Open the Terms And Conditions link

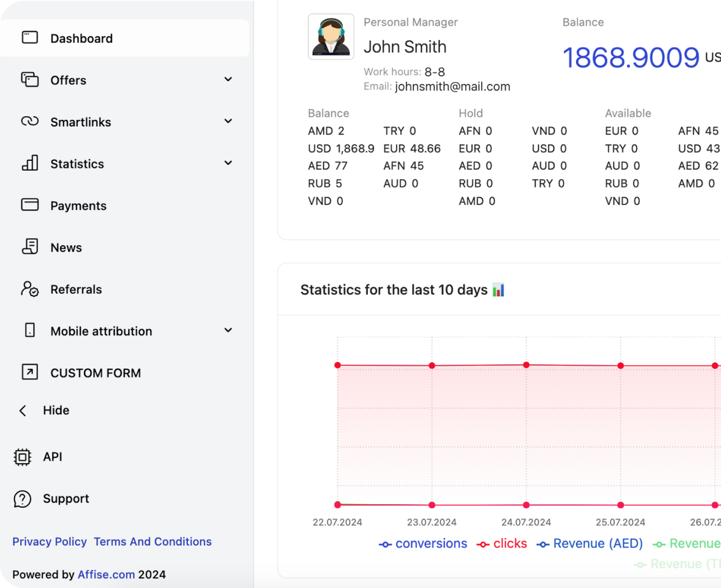pyautogui.click(x=152, y=541)
